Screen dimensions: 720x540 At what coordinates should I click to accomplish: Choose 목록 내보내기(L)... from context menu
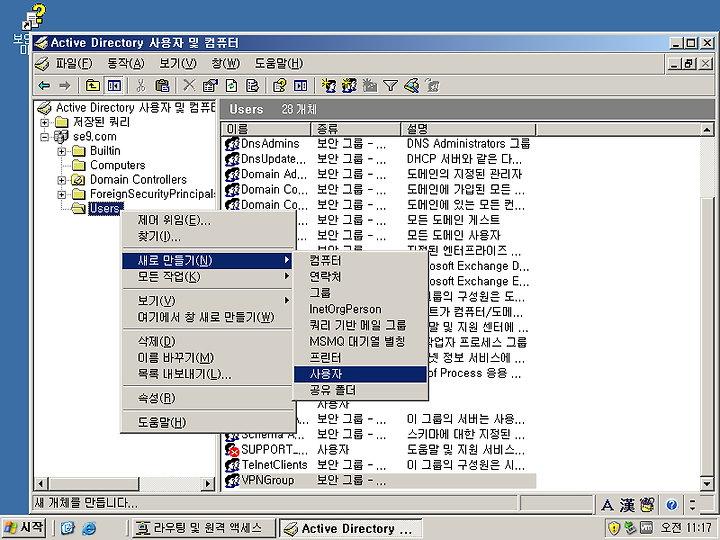(x=207, y=374)
